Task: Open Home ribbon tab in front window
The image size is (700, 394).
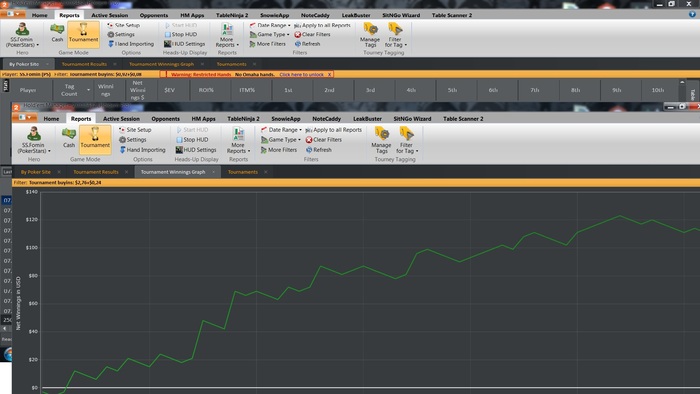Action: (51, 119)
